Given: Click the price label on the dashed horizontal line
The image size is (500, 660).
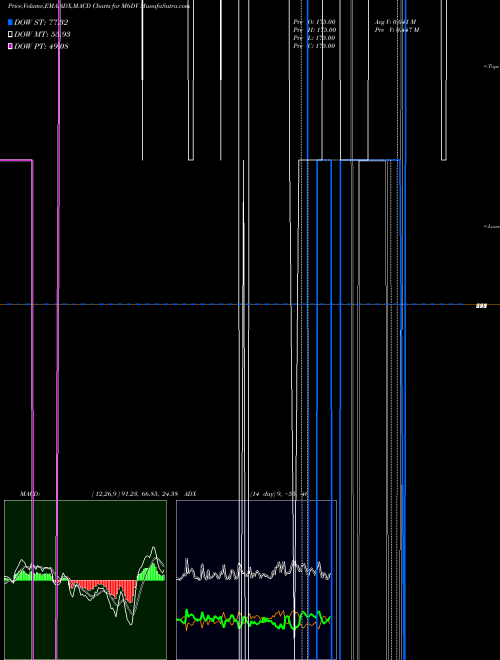Looking at the screenshot, I should (x=481, y=306).
